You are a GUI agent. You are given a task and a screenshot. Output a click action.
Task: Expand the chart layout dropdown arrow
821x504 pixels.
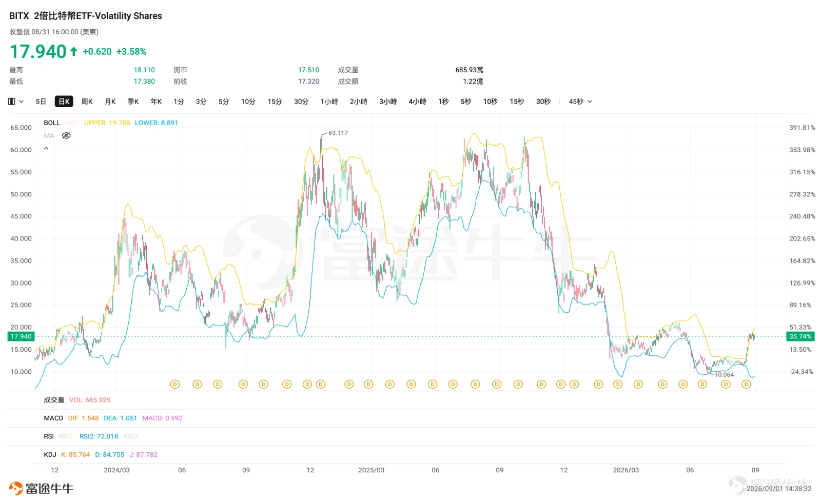(22, 102)
